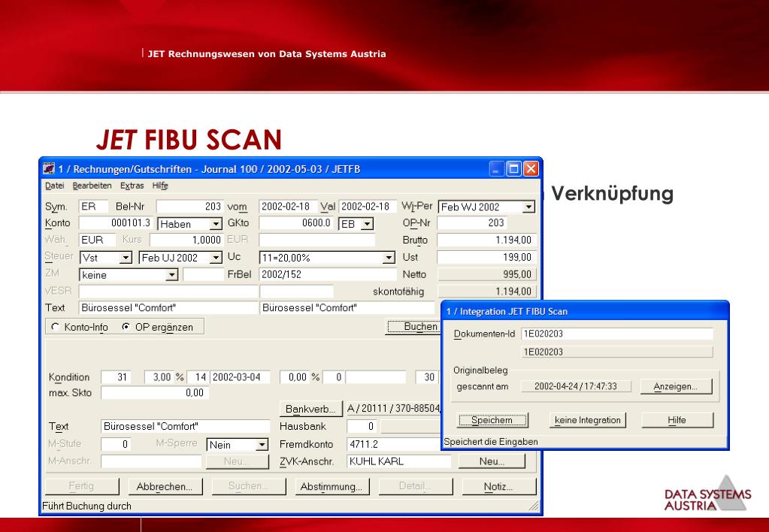Click the Bankverb... button
The width and height of the screenshot is (769, 532).
pyautogui.click(x=310, y=409)
